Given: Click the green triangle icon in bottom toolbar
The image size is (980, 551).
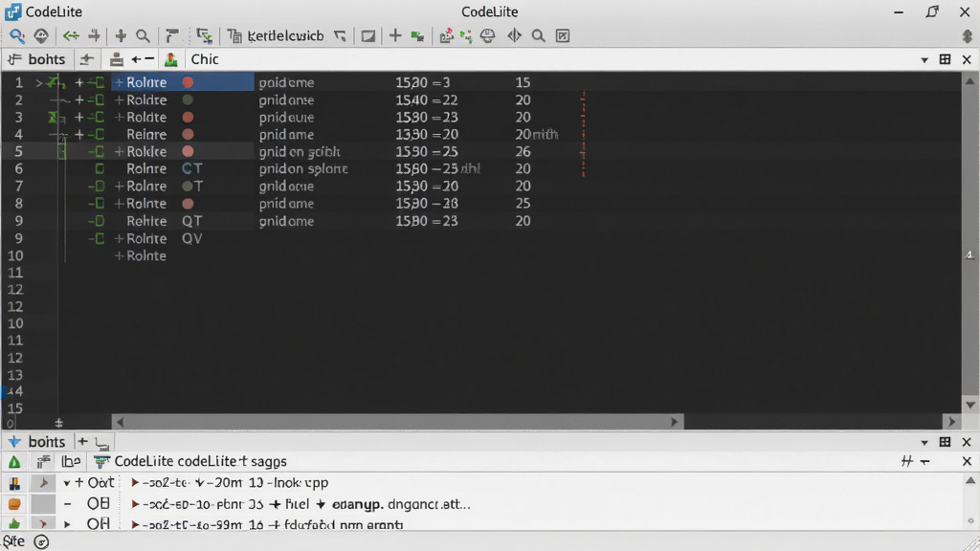Looking at the screenshot, I should [x=14, y=462].
